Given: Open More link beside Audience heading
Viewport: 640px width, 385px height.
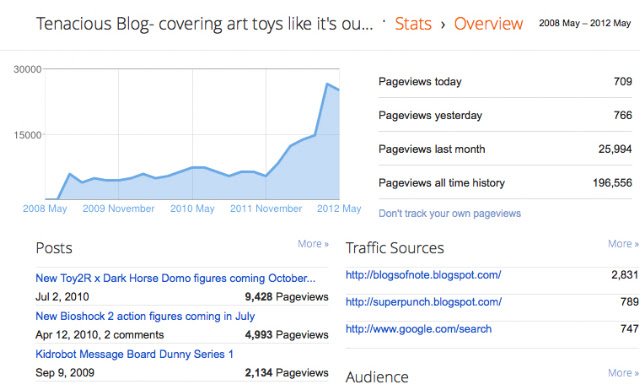Looking at the screenshot, I should tap(623, 373).
